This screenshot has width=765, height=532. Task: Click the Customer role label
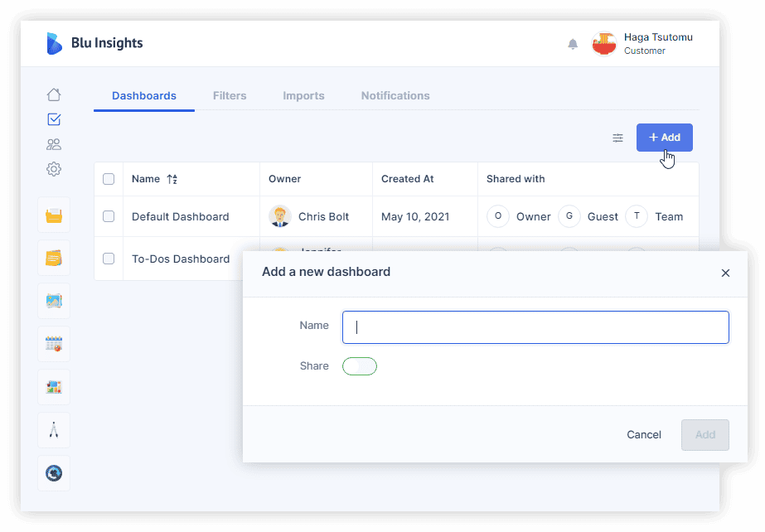[x=645, y=51]
